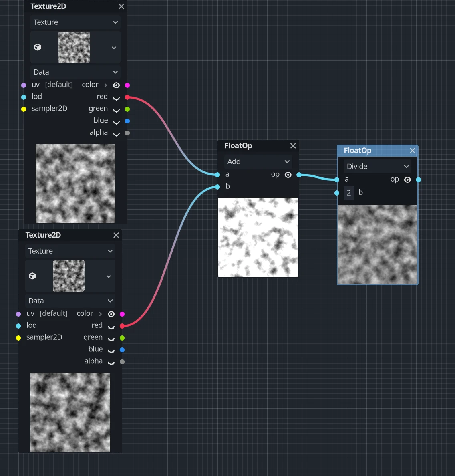Expand color output arrow on upper Texture2D
Image resolution: width=455 pixels, height=476 pixels.
tap(106, 85)
